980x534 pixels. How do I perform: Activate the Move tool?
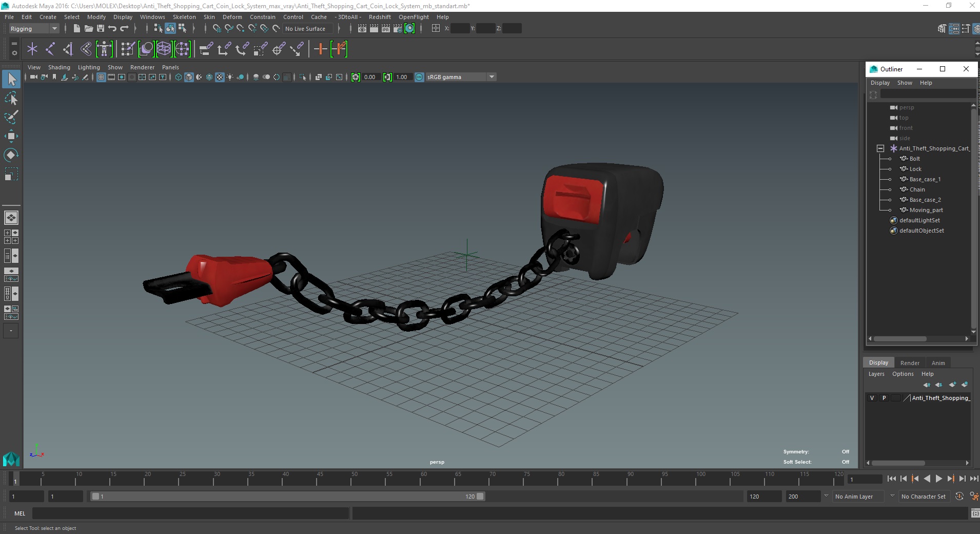tap(11, 136)
